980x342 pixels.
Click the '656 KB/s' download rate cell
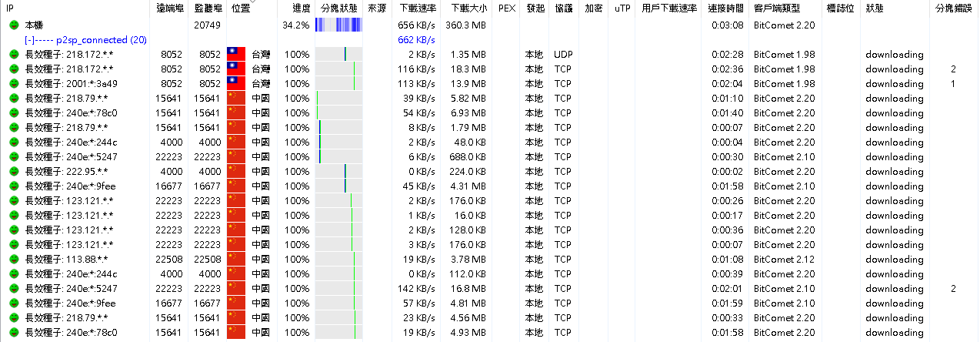(x=417, y=25)
